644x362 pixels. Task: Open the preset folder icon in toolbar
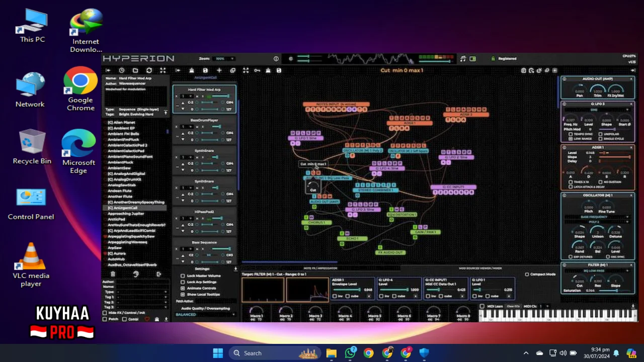(x=135, y=70)
